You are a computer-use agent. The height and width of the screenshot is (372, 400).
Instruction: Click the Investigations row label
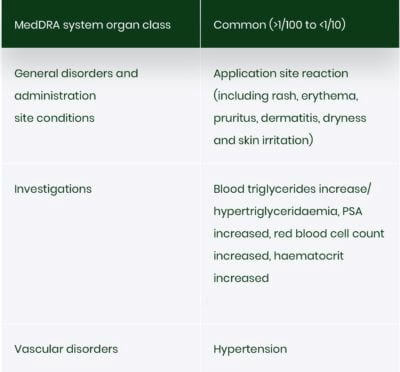point(53,189)
